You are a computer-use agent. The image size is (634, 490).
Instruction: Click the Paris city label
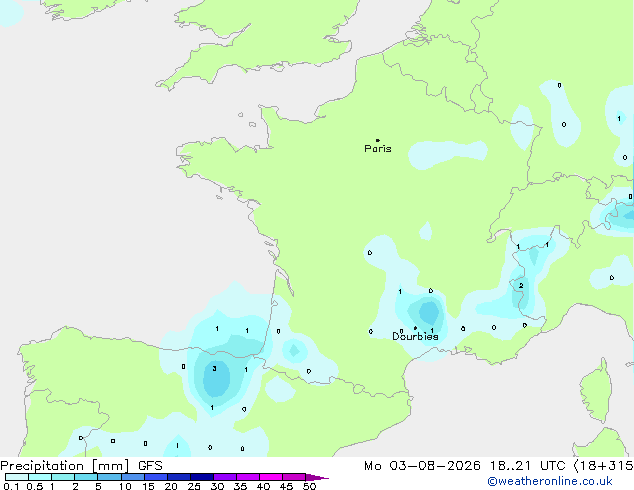click(x=378, y=149)
